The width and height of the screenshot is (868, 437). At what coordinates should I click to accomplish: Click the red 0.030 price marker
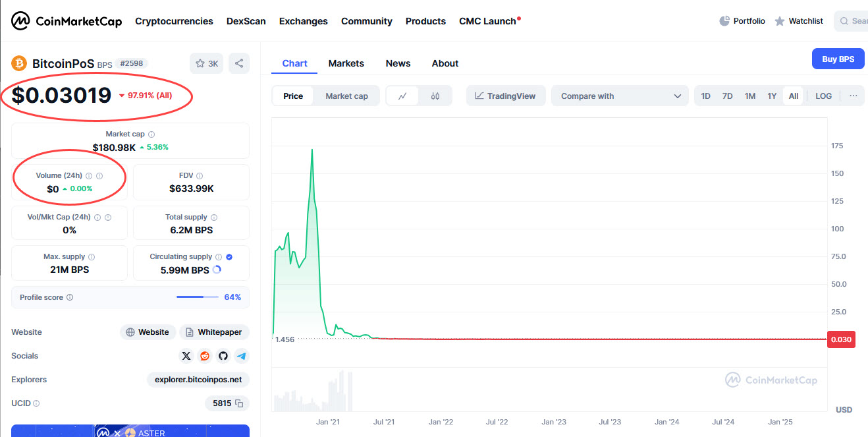click(841, 339)
